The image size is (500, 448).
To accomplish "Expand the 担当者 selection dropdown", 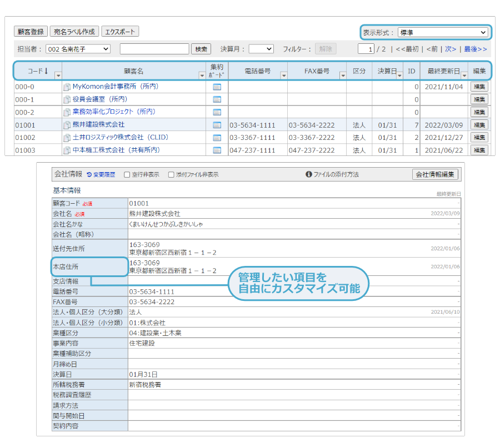I will pyautogui.click(x=78, y=49).
